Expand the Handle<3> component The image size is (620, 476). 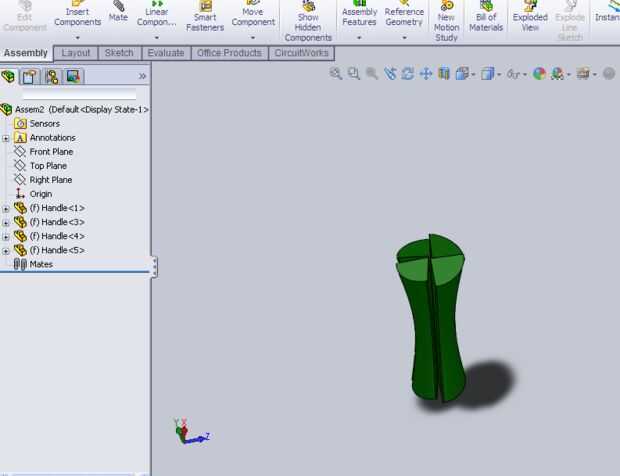pos(6,223)
